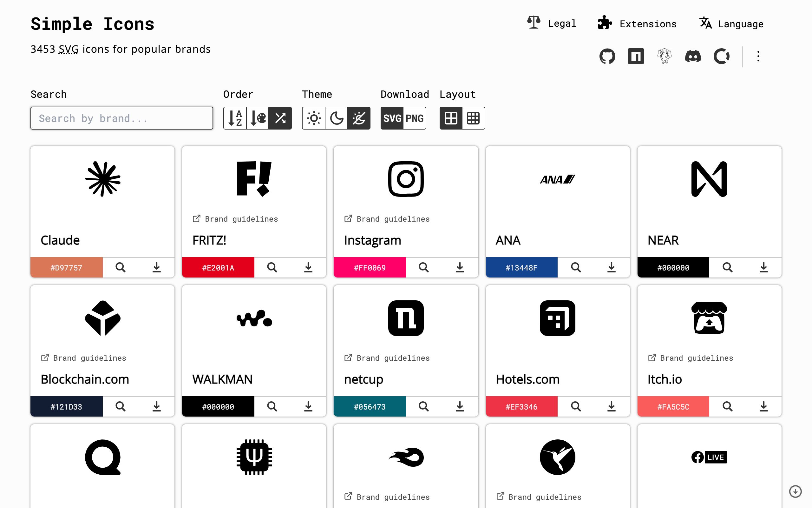Click the Instagram logo image

[x=406, y=179]
